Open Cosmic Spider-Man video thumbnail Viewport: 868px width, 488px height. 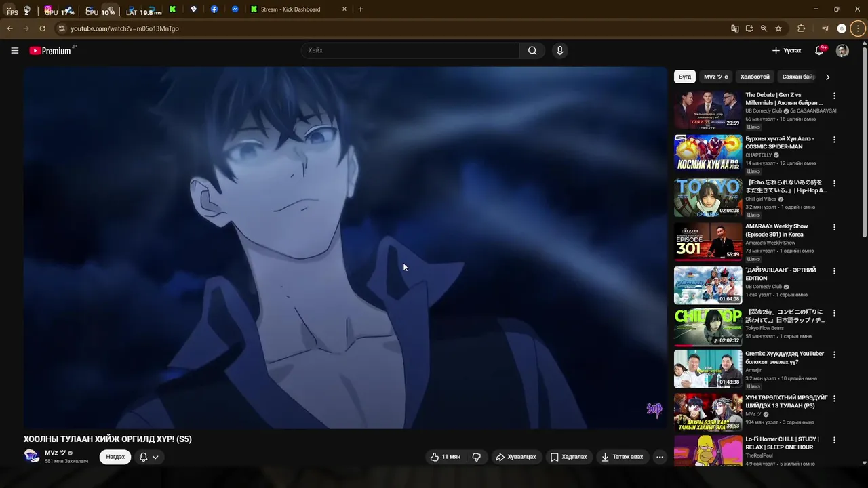pos(708,152)
